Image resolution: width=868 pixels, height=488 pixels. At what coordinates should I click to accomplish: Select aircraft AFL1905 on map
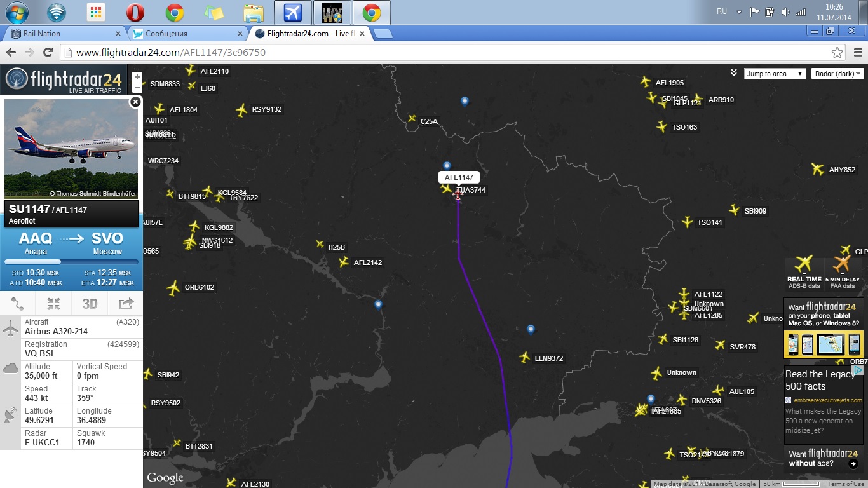[646, 81]
